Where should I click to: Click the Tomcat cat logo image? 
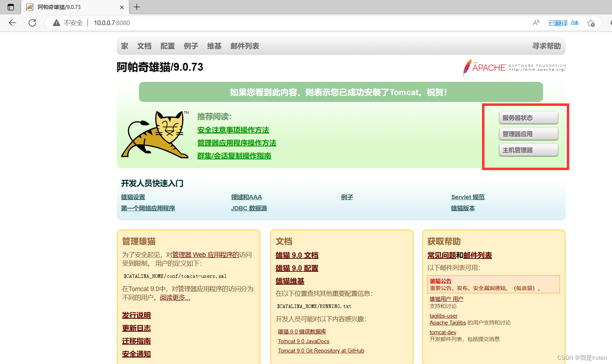coord(155,134)
